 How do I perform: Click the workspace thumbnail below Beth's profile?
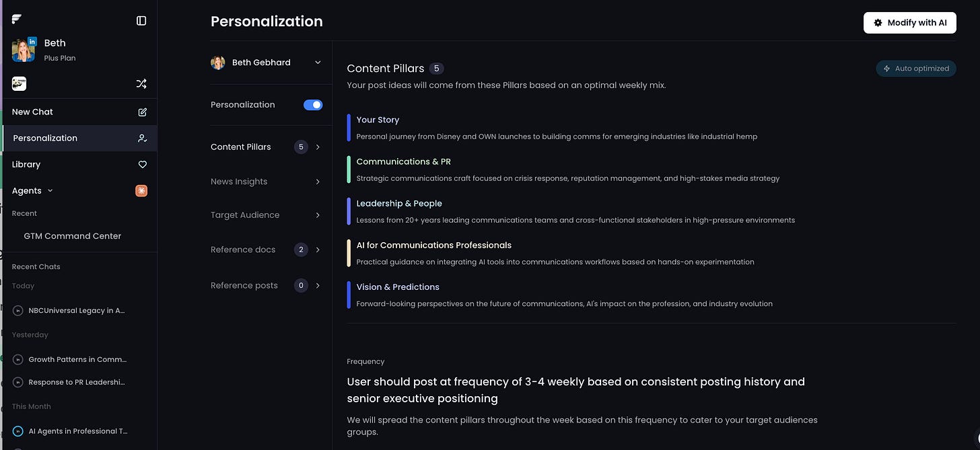pos(19,84)
